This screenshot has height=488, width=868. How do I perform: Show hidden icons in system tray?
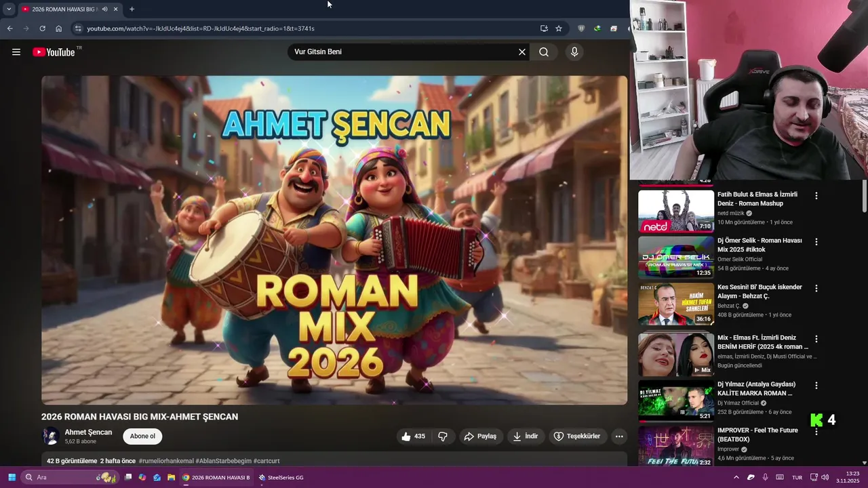tap(736, 477)
